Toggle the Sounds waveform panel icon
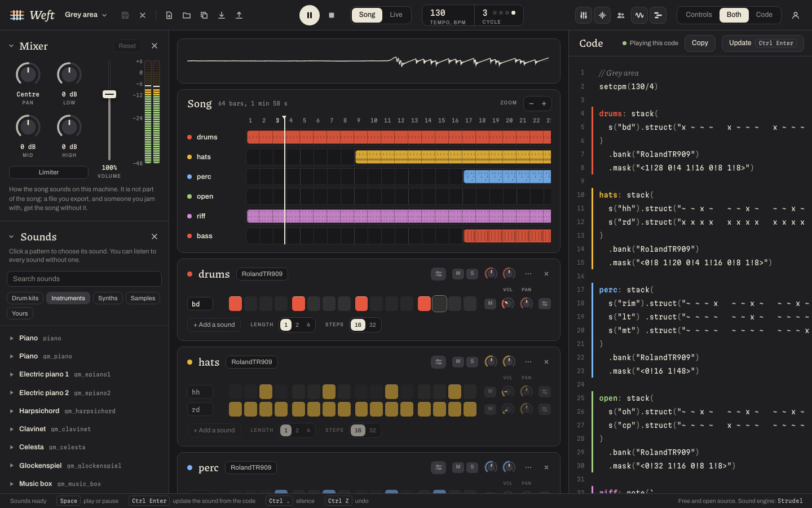The image size is (812, 508). pos(602,15)
